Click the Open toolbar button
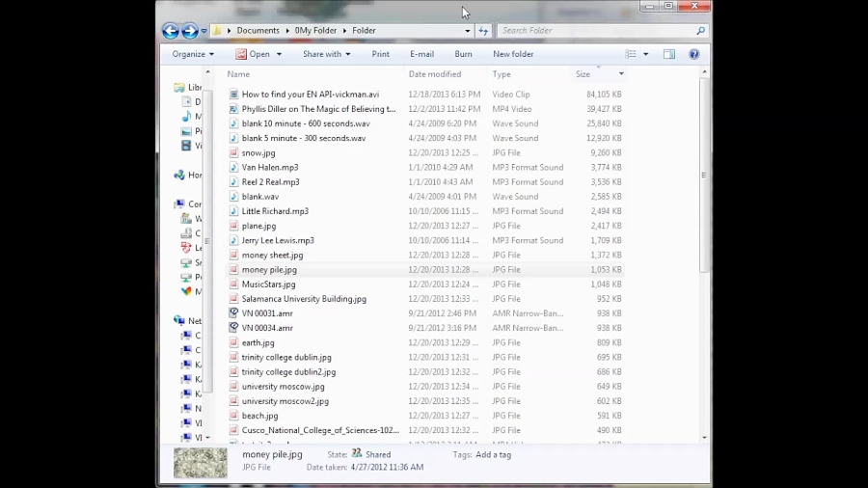This screenshot has height=488, width=868. [x=253, y=54]
